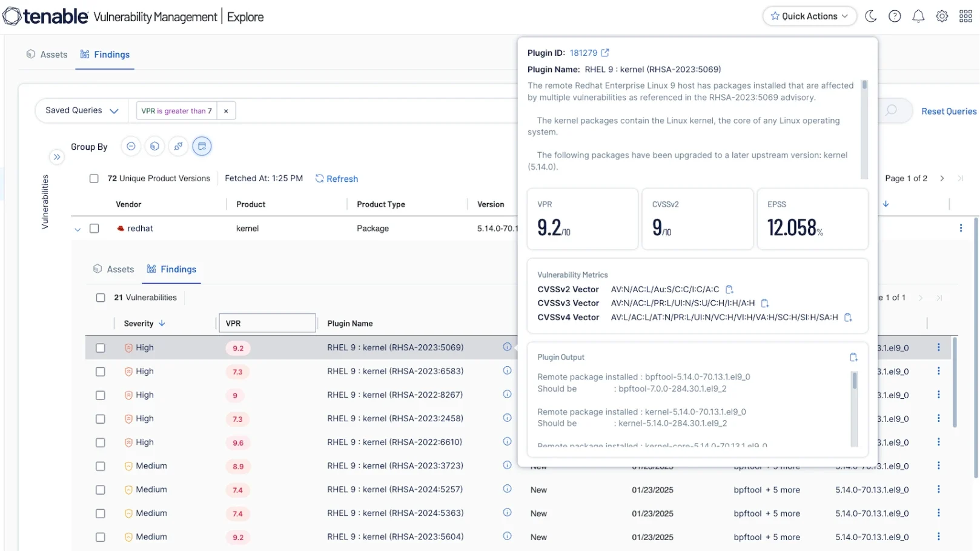Open actions menu for RHSA-2023:5069 row
980x551 pixels.
click(939, 347)
